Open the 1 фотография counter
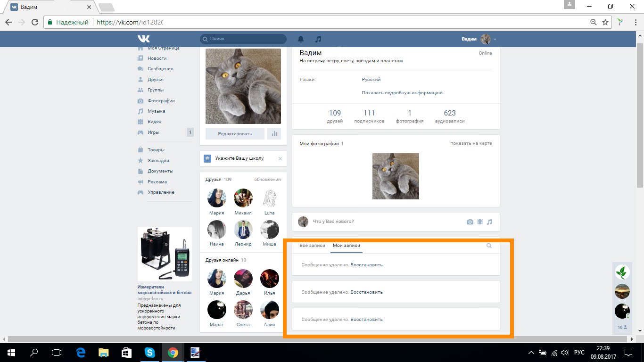 [410, 116]
